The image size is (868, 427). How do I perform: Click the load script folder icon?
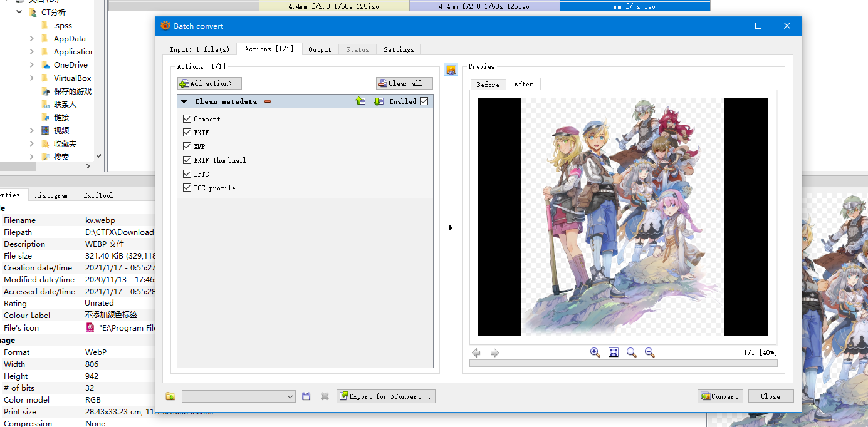click(170, 396)
